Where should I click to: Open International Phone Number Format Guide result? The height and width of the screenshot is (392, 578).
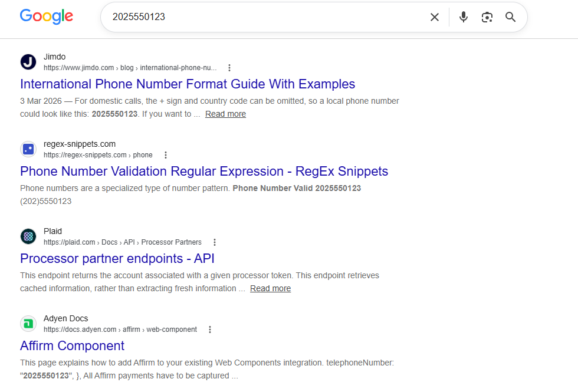point(188,84)
